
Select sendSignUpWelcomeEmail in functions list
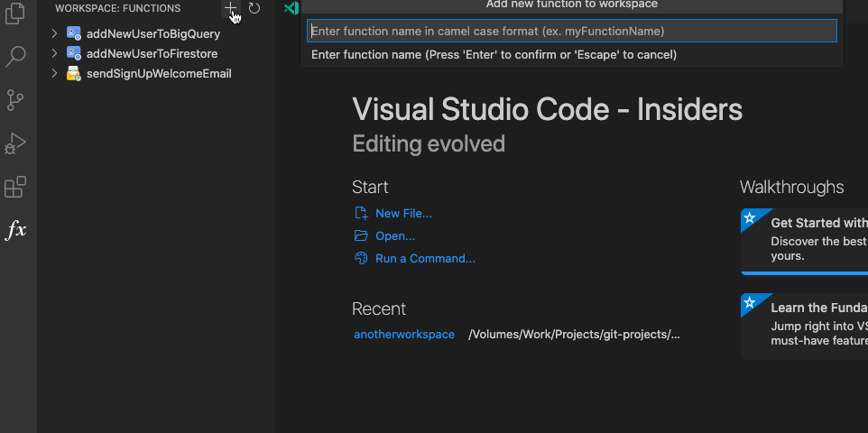point(159,74)
